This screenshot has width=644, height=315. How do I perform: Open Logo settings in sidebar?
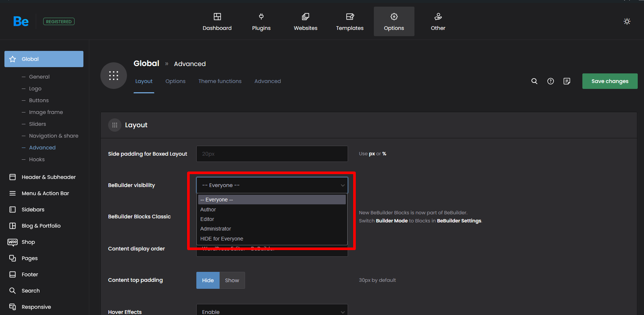tap(35, 89)
